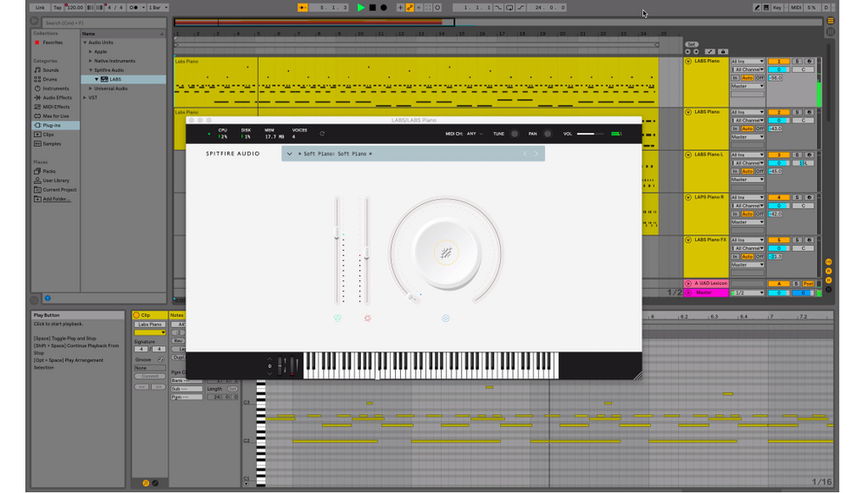Click the LABS refresh icon
Screen dimensions: 868x493
[x=322, y=134]
